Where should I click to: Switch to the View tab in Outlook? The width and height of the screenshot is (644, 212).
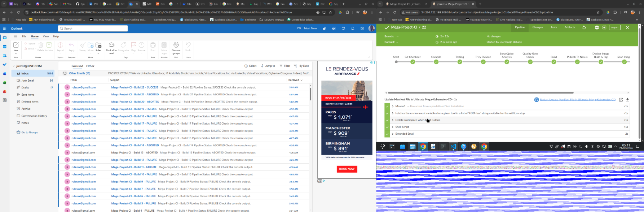46,36
